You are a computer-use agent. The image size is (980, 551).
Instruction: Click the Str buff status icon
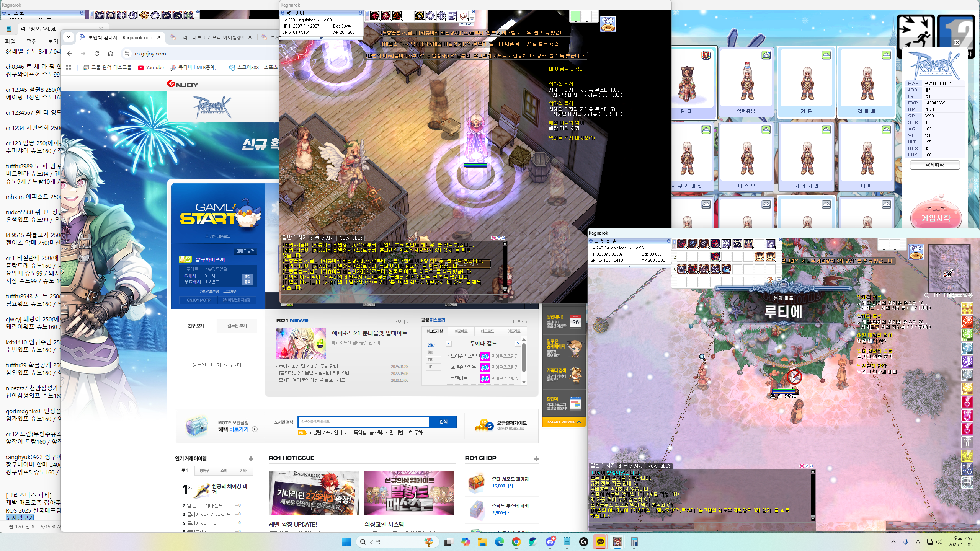click(967, 322)
